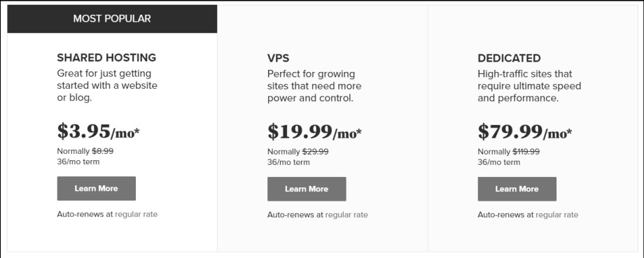Click the DEDICATED plan heading
This screenshot has width=644, height=258.
(509, 58)
